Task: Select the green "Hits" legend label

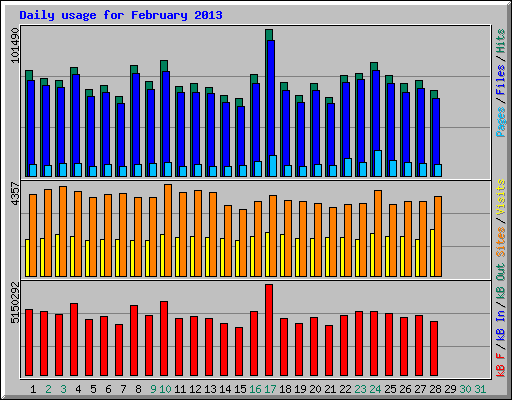Action: click(501, 41)
